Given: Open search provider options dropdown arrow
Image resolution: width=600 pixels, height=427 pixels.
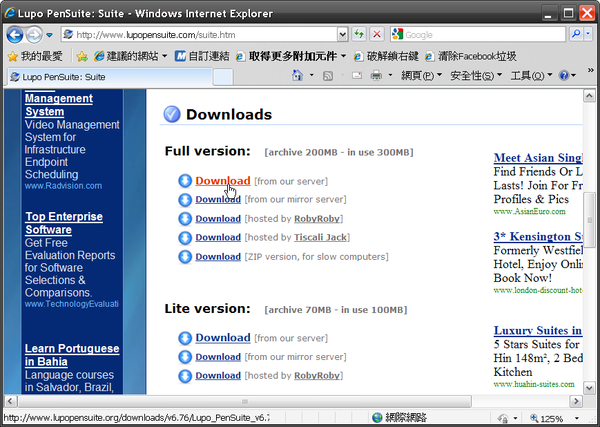Looking at the screenshot, I should pyautogui.click(x=588, y=34).
